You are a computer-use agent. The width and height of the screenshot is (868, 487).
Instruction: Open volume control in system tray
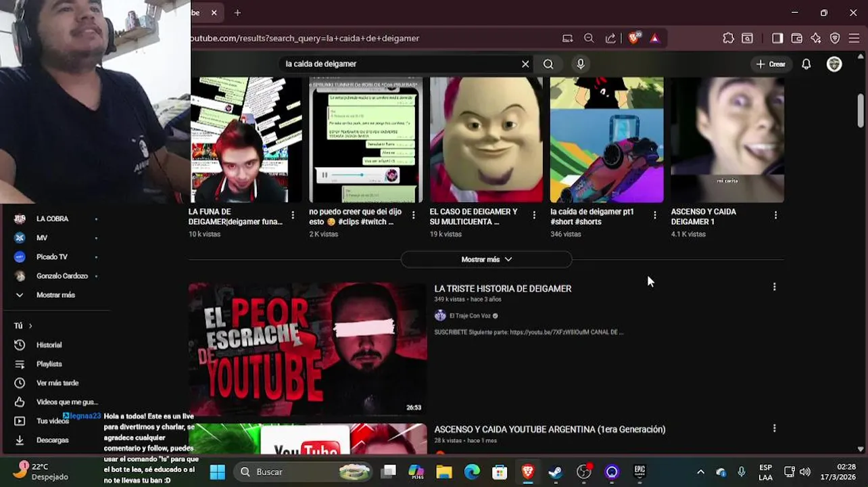pyautogui.click(x=804, y=471)
